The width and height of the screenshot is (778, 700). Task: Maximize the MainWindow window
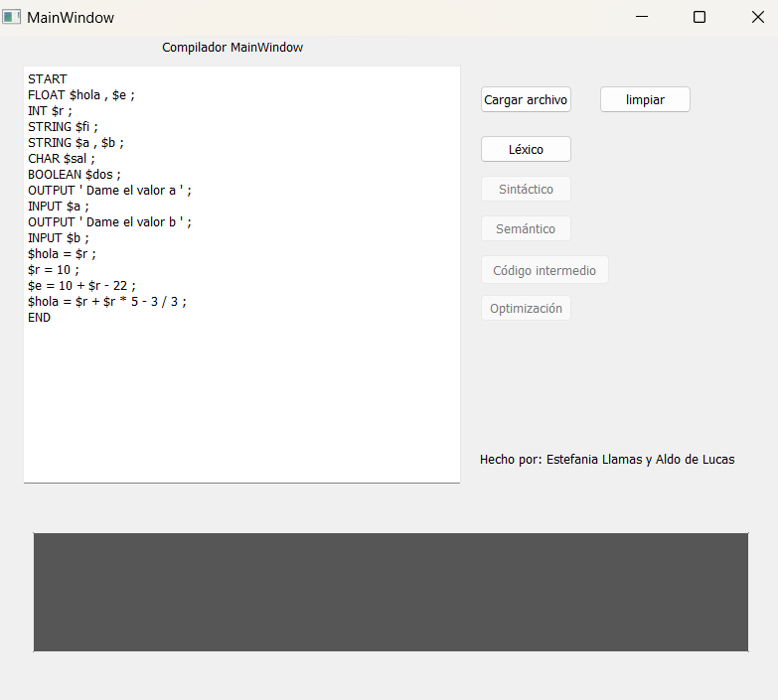click(700, 18)
